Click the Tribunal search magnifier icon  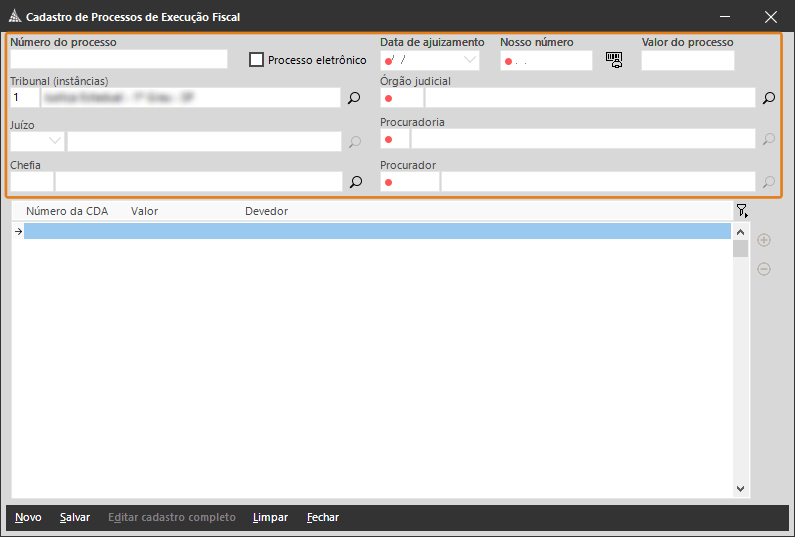[x=354, y=98]
